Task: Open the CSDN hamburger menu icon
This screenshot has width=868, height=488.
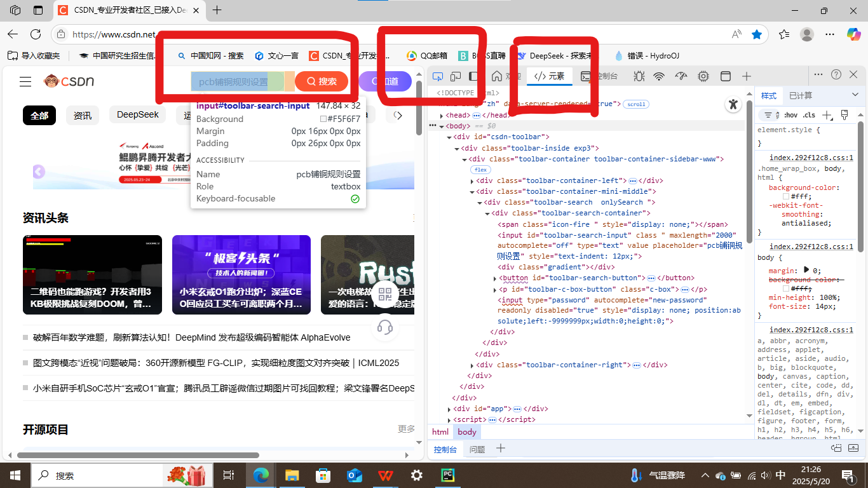Action: click(x=25, y=81)
